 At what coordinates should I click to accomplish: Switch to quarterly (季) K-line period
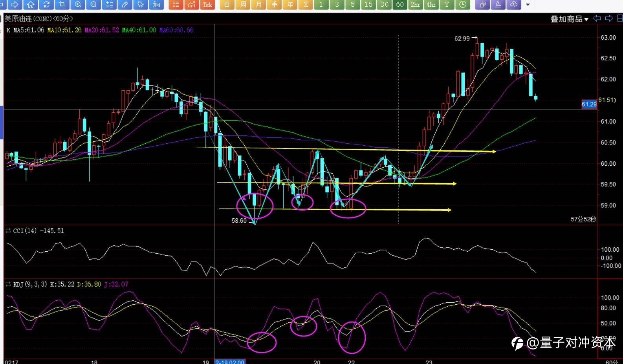tap(274, 4)
